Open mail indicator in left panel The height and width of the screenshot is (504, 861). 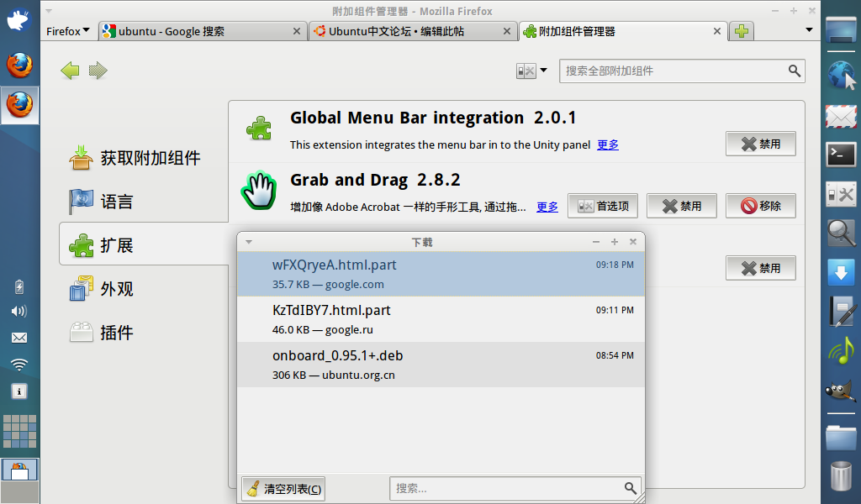click(x=19, y=338)
